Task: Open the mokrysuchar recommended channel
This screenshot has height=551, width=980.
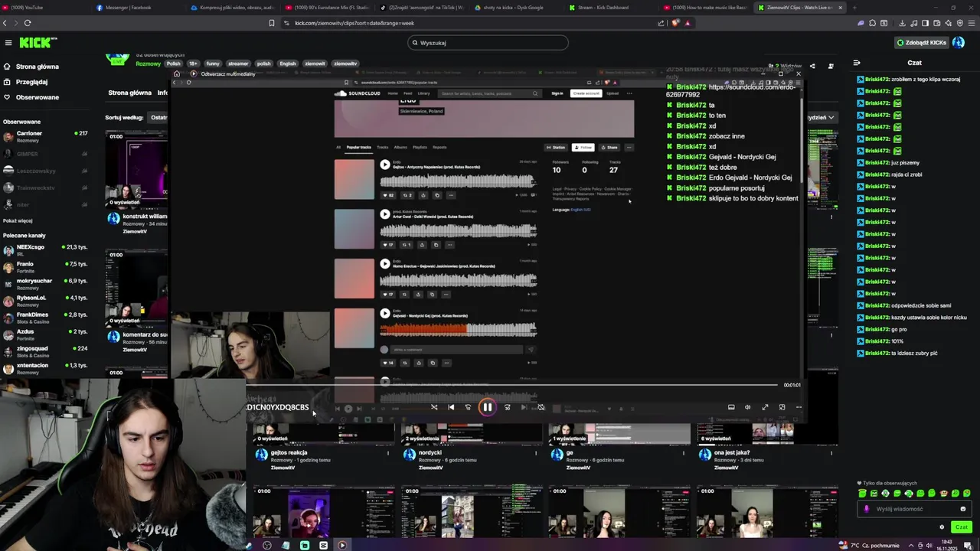Action: point(46,283)
